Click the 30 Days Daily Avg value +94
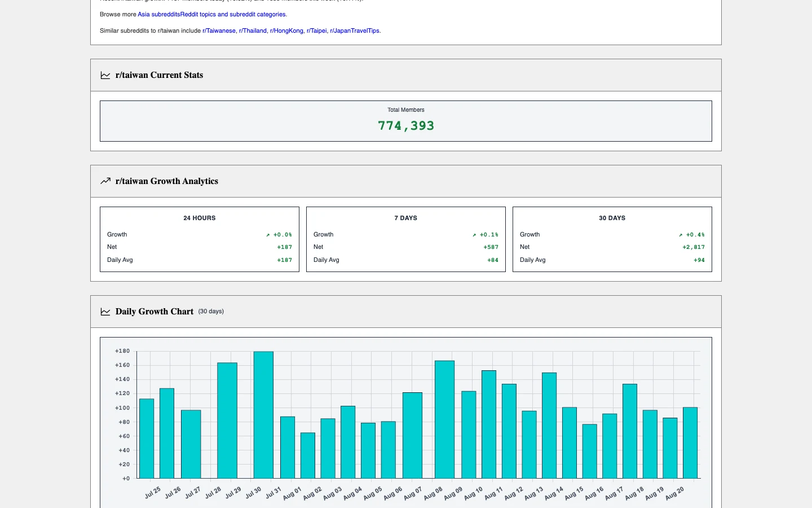Screen dimensions: 812x508 point(699,260)
